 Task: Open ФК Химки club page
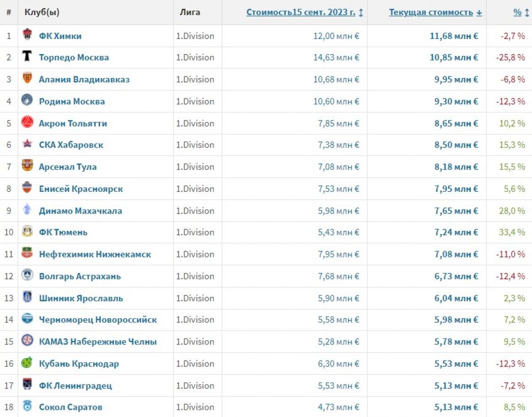pyautogui.click(x=60, y=36)
